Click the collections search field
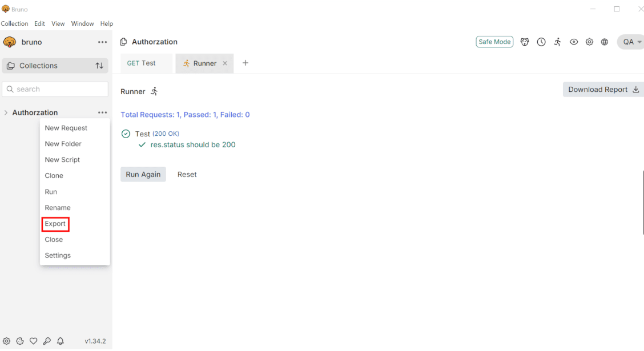The image size is (644, 351). [55, 89]
